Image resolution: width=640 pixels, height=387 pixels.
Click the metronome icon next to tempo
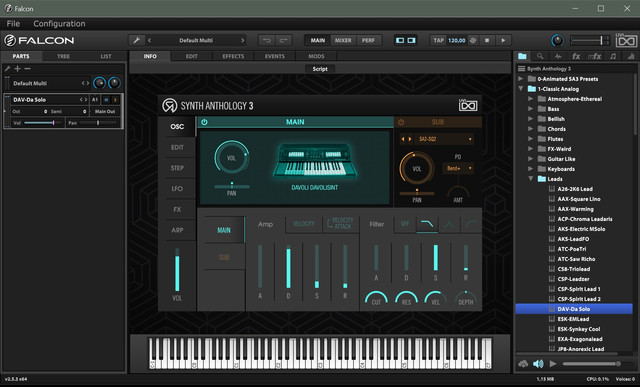click(x=473, y=40)
